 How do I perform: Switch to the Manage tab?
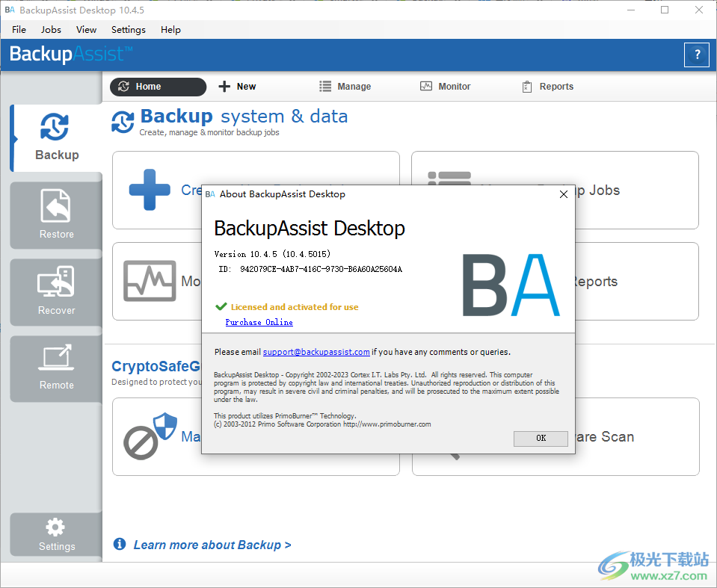(x=345, y=87)
